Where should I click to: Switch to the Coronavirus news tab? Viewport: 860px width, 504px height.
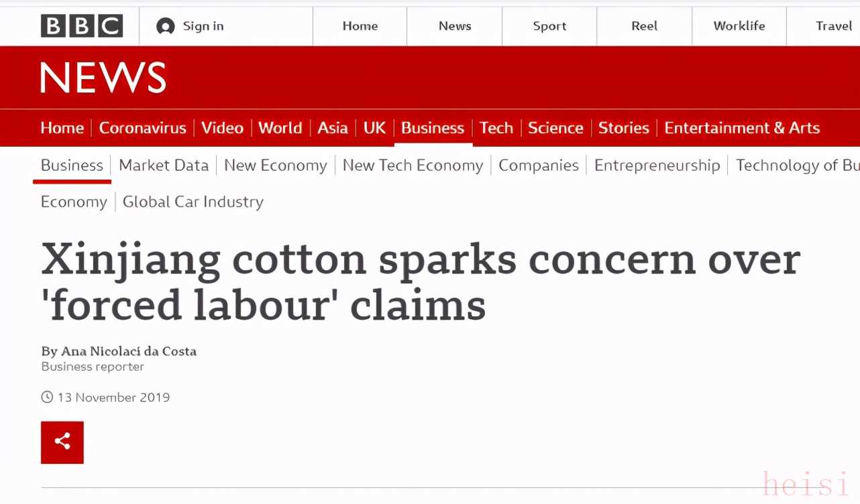click(143, 128)
